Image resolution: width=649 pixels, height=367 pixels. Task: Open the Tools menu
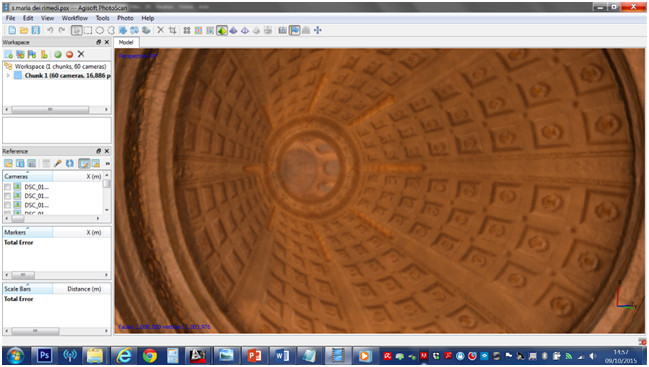point(102,18)
